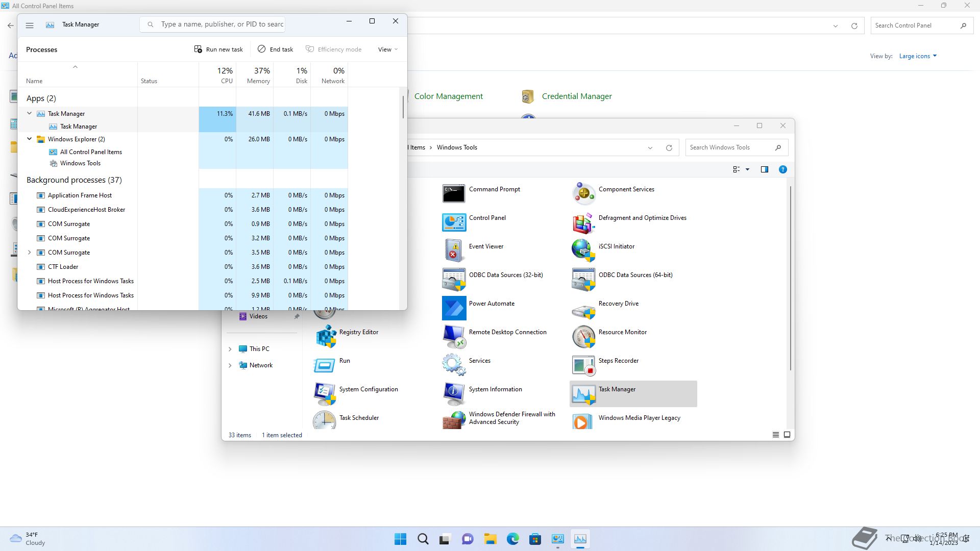Open iSCSI Initiator icon
The width and height of the screenshot is (980, 551).
[583, 251]
